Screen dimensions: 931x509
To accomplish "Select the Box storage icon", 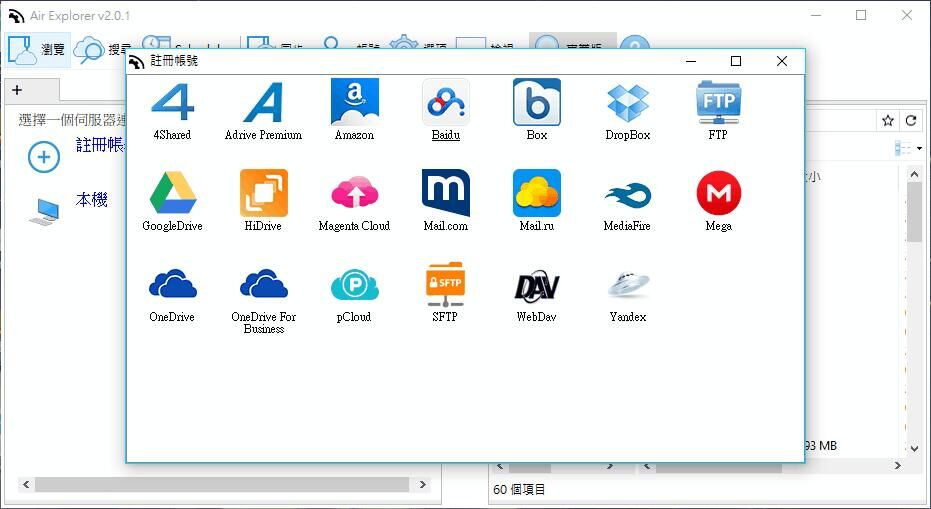I will coord(536,103).
